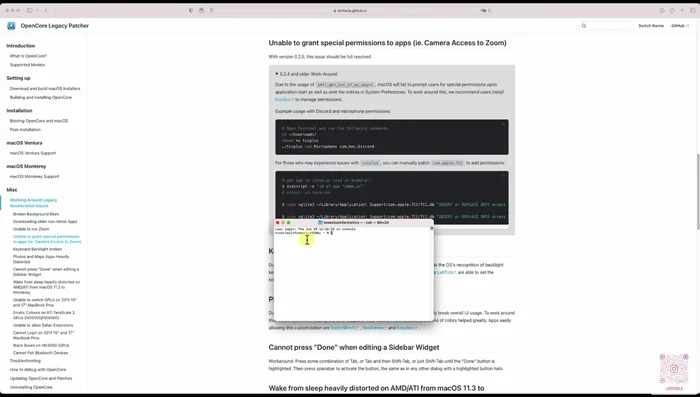Click the Terminal command prompt line
Viewport: 700px width, 397px height.
304,233
